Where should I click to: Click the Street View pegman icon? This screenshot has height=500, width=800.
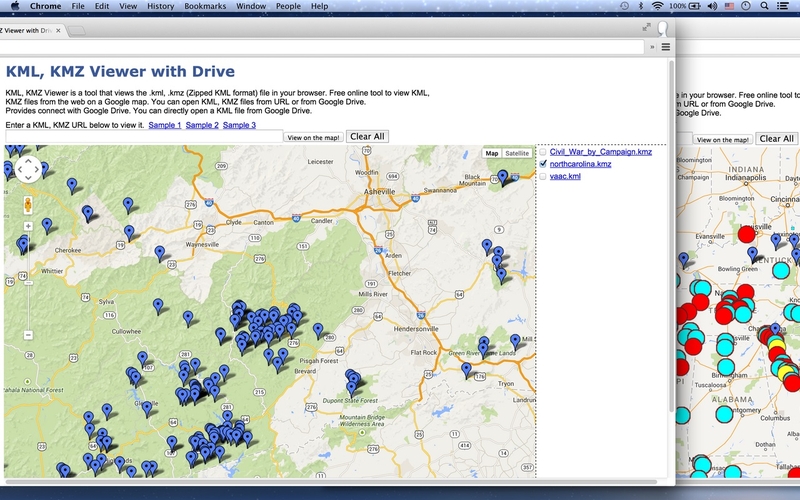28,204
